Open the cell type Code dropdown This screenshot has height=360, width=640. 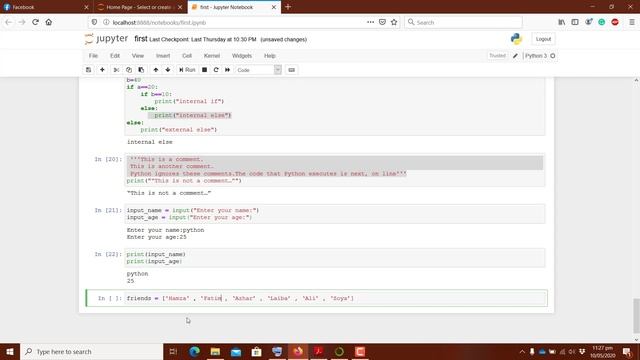pos(258,70)
